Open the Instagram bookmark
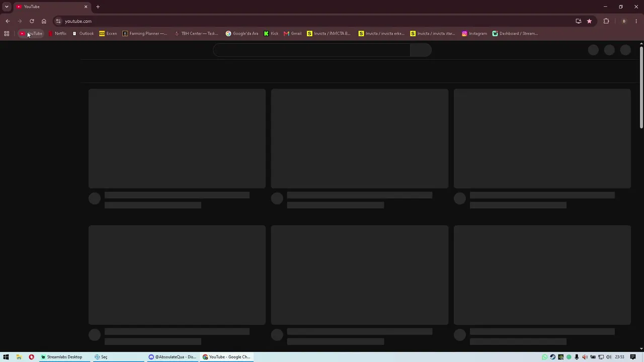This screenshot has width=644, height=362. [474, 34]
